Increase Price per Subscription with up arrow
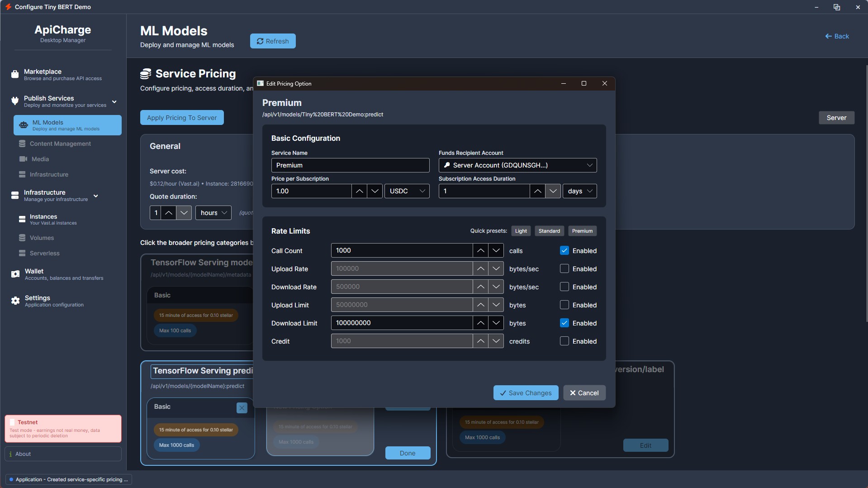The width and height of the screenshot is (868, 488). tap(360, 191)
